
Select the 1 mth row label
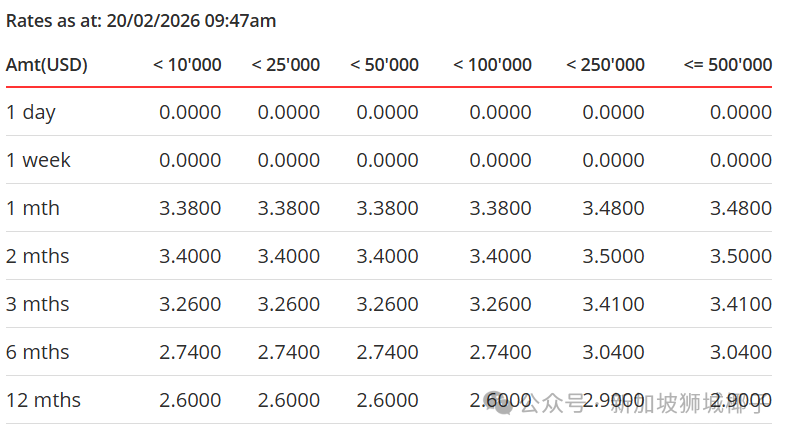33,208
